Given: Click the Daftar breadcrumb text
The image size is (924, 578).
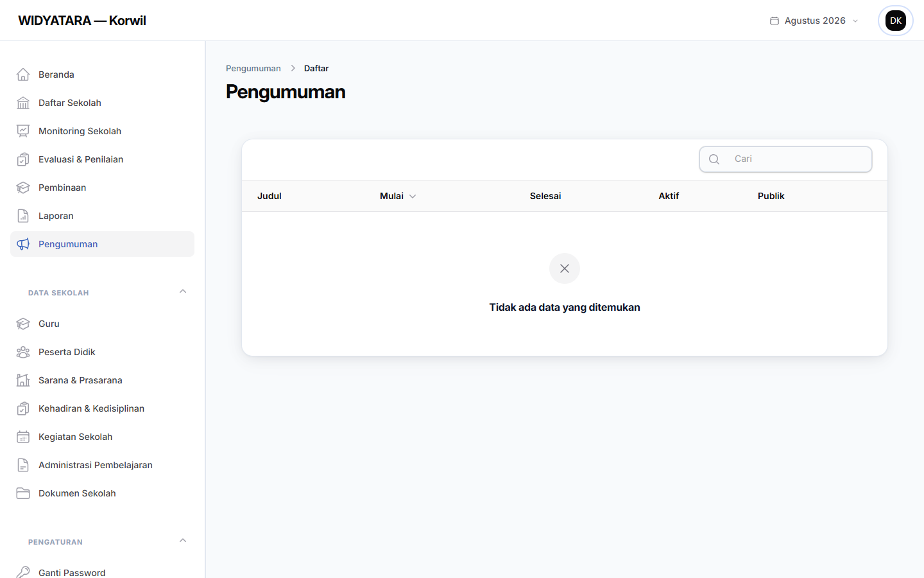Looking at the screenshot, I should (x=316, y=68).
